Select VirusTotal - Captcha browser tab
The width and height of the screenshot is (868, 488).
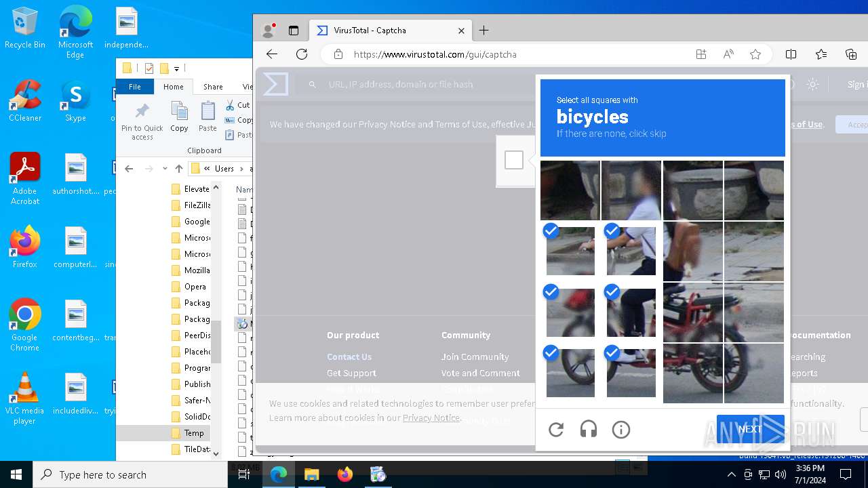click(391, 30)
